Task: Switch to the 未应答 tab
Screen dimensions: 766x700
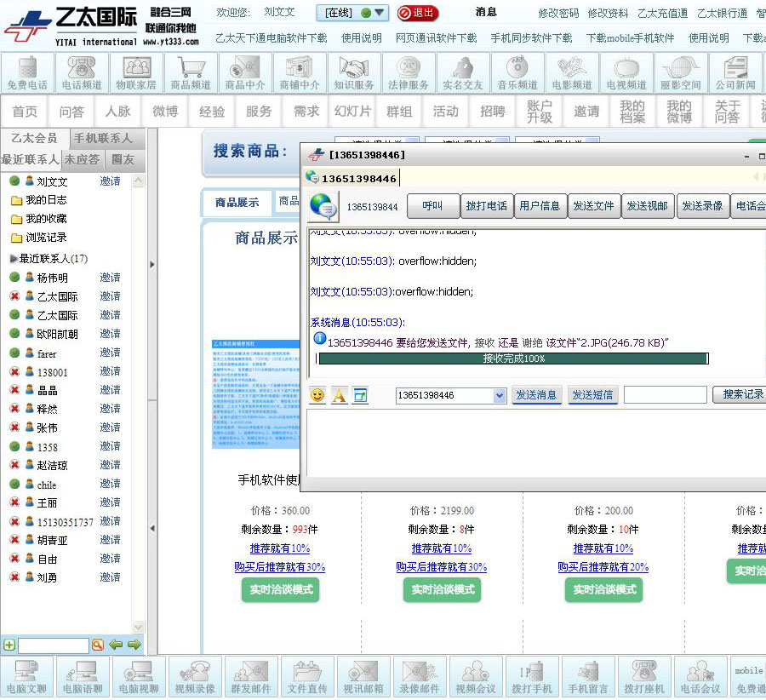Action: point(82,159)
